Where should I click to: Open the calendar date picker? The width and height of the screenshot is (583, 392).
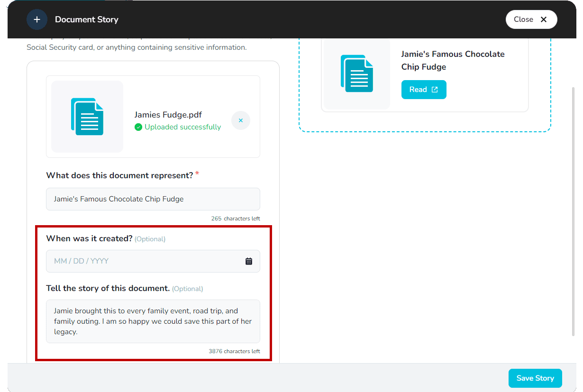[x=249, y=261]
